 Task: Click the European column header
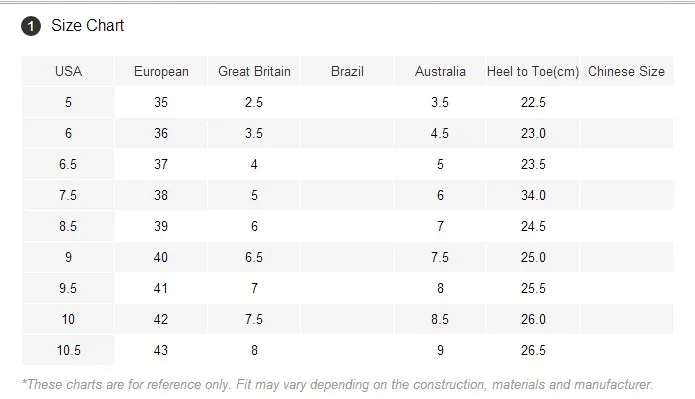[161, 71]
